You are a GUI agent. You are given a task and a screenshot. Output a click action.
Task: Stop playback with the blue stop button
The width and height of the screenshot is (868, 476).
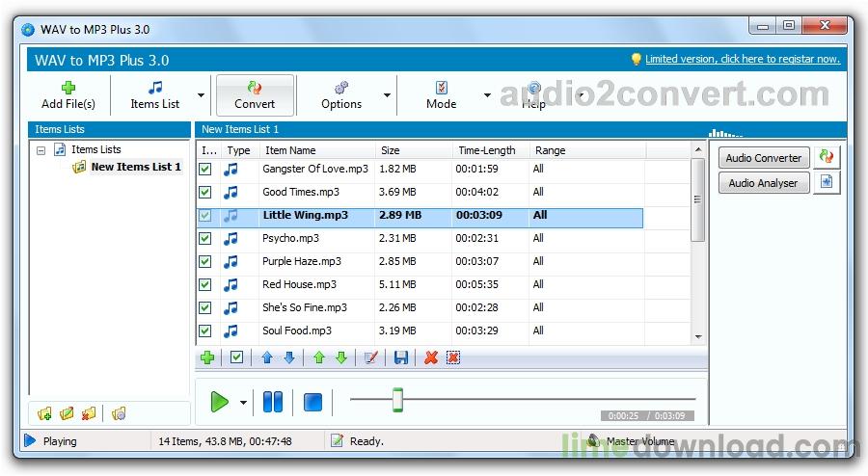(x=312, y=402)
